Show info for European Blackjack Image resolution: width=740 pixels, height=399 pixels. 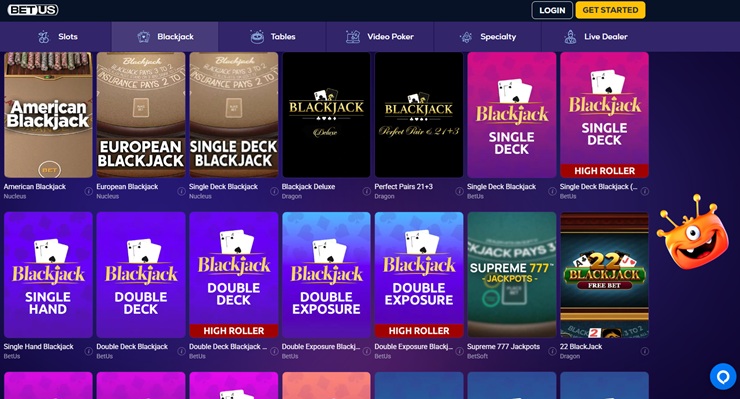click(x=181, y=191)
